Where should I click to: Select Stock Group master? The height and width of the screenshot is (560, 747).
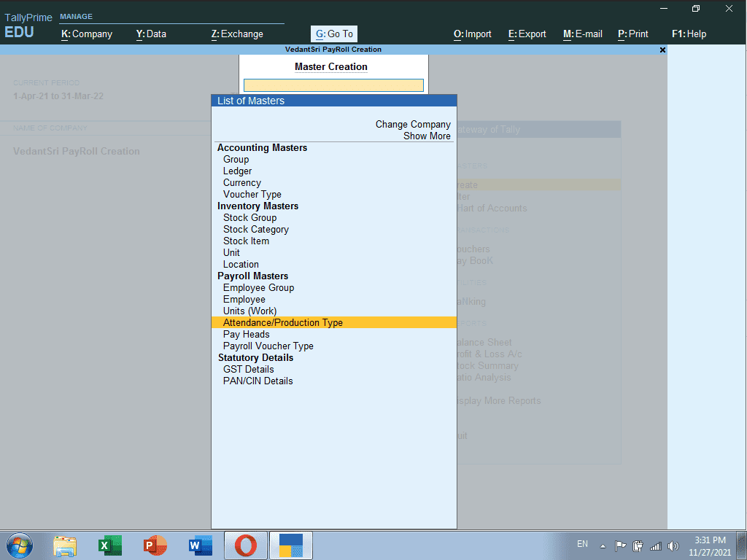coord(249,217)
